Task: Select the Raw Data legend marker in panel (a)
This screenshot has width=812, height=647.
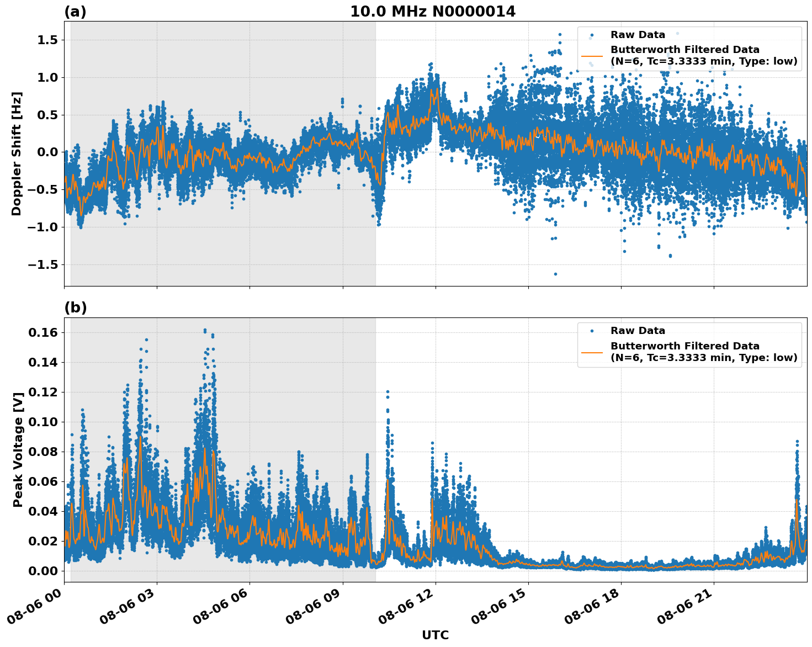Action: [592, 34]
